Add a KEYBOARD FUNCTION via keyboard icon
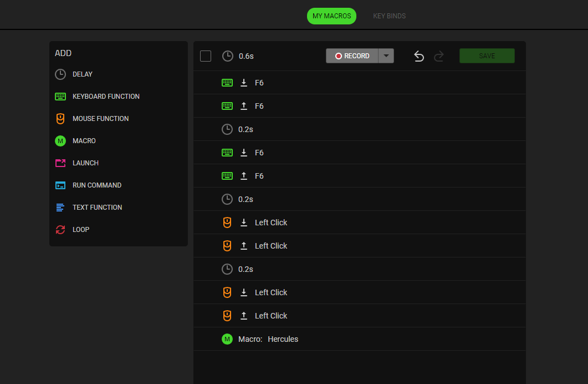Screen dimensions: 588x384 pos(60,97)
